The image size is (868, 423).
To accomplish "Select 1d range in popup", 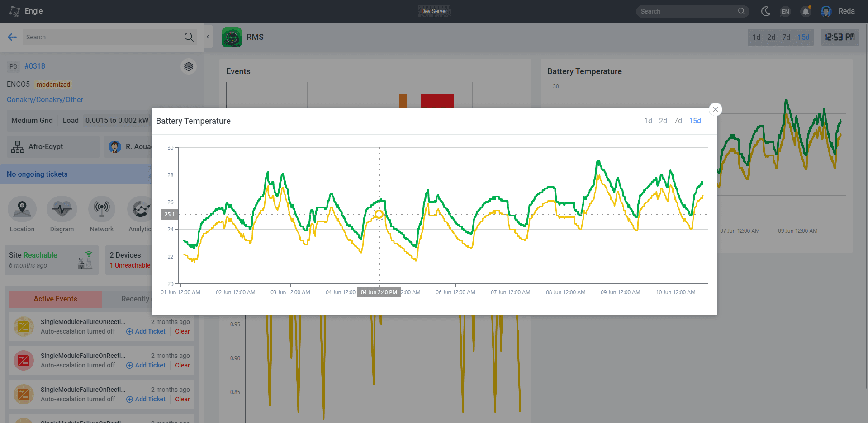I will tap(648, 121).
